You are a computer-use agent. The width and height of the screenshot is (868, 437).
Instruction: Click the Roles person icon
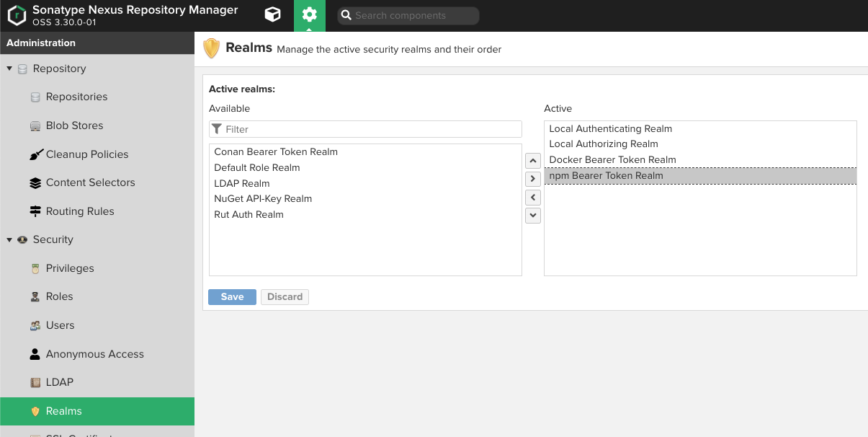point(35,296)
